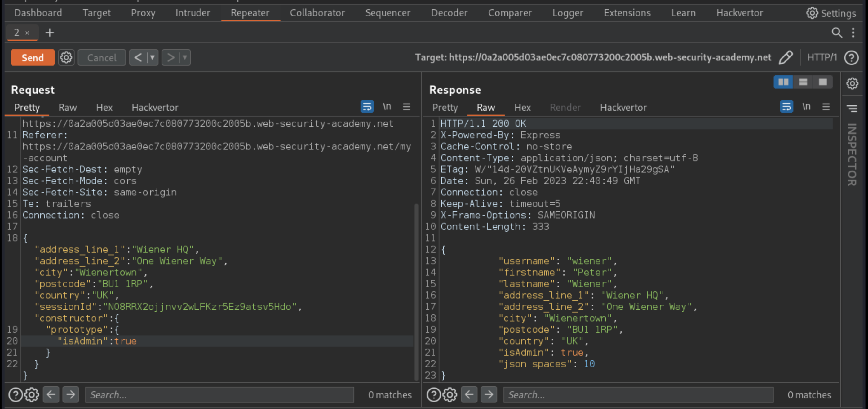
Task: Toggle word wrap in Response viewer
Action: click(x=786, y=107)
